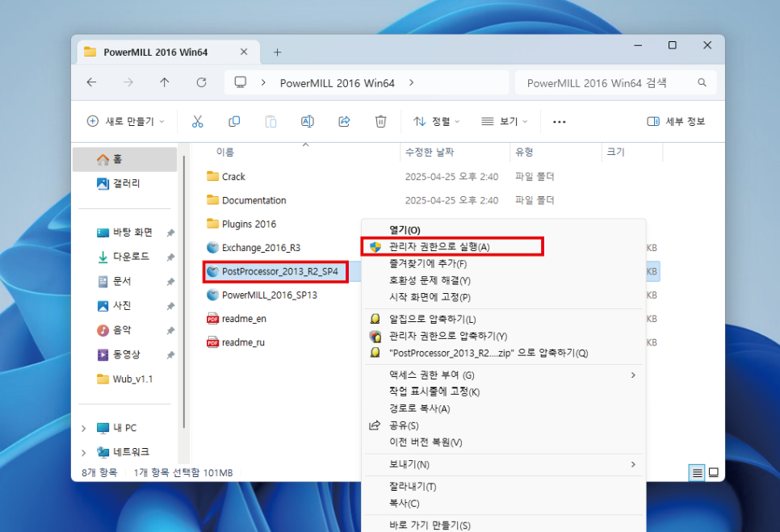Open 동영상 in the sidebar
The width and height of the screenshot is (780, 532).
(x=125, y=354)
